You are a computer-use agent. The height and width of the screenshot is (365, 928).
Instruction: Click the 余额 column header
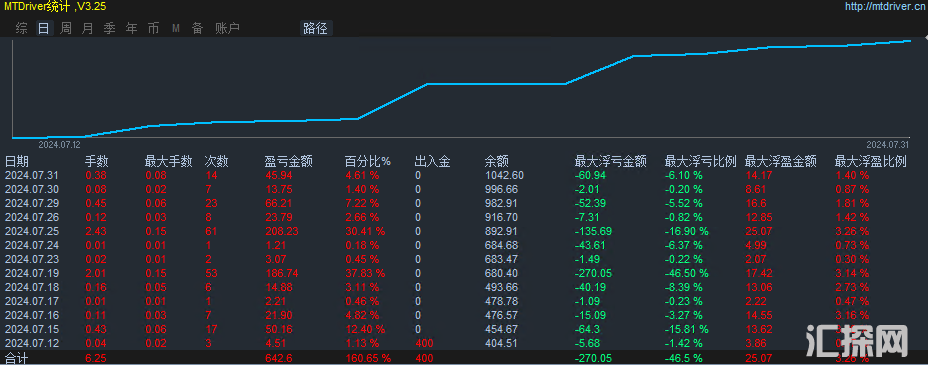pos(496,161)
